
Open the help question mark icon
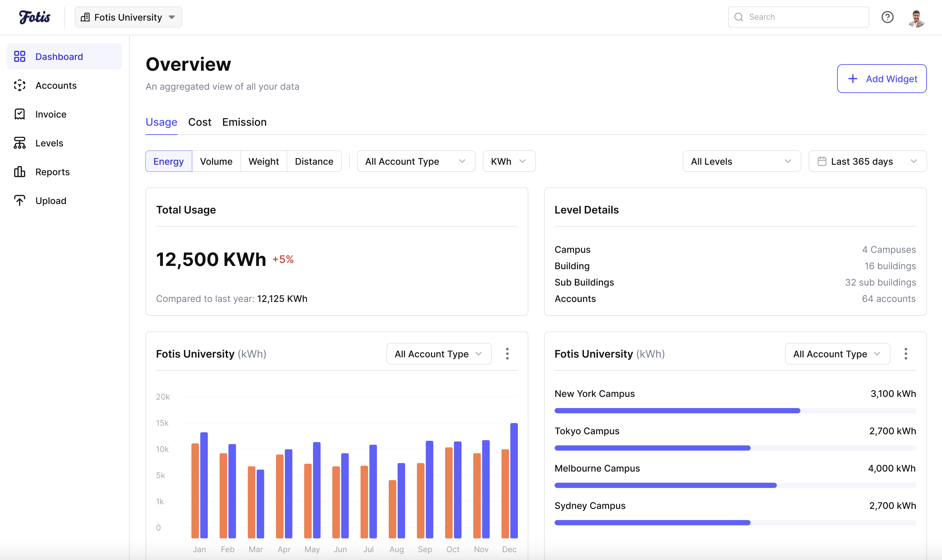[x=888, y=17]
